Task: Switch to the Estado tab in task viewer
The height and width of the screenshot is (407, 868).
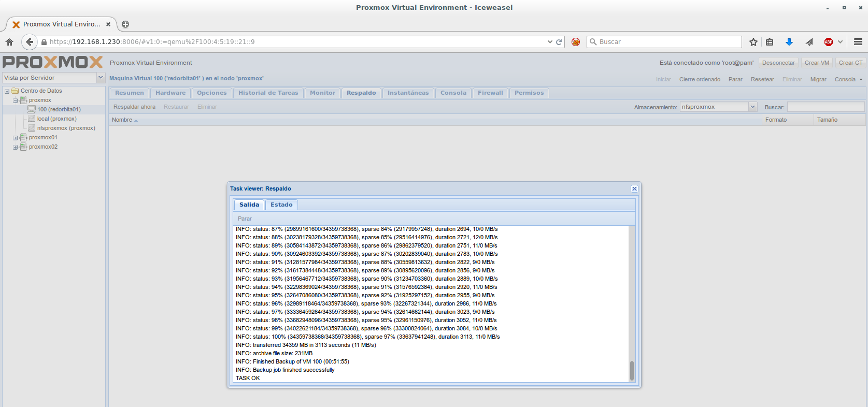Action: tap(281, 205)
